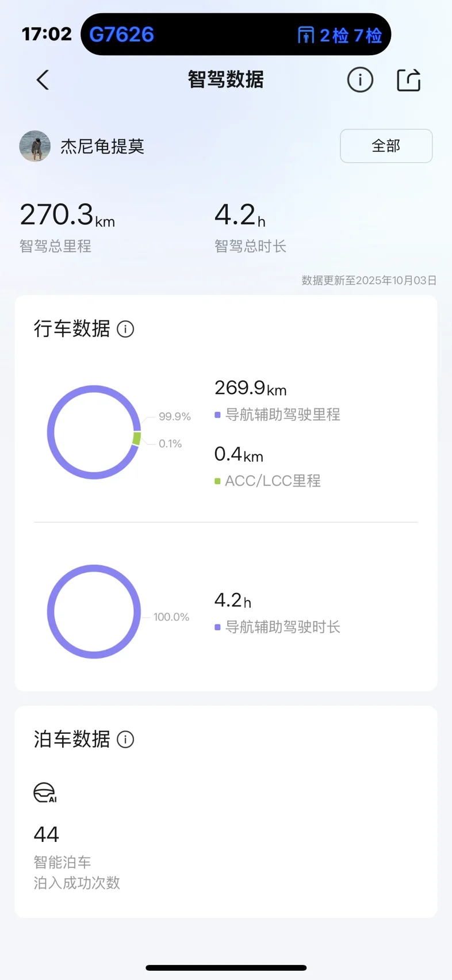Image resolution: width=452 pixels, height=980 pixels.
Task: Tap the user avatar photo
Action: pyautogui.click(x=35, y=146)
